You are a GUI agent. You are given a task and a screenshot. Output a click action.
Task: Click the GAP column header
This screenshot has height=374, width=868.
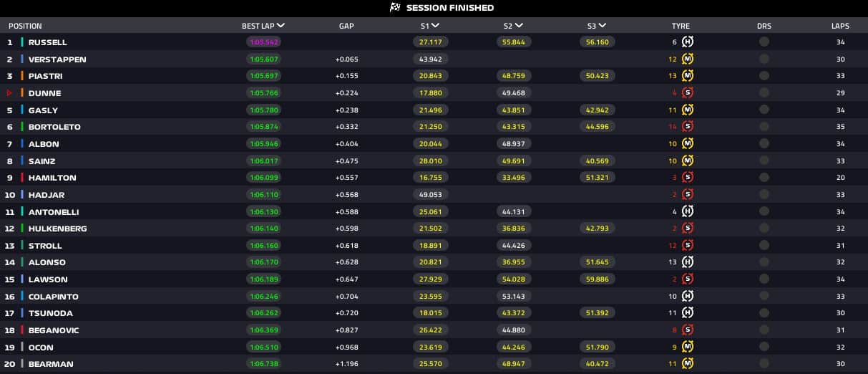(x=346, y=26)
